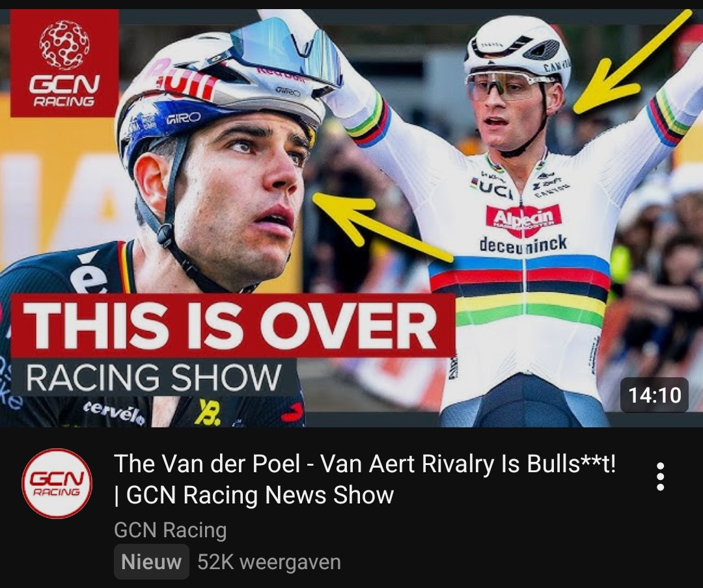The height and width of the screenshot is (588, 703).
Task: Tap the Alpecin logo on white jersey
Action: 523,220
